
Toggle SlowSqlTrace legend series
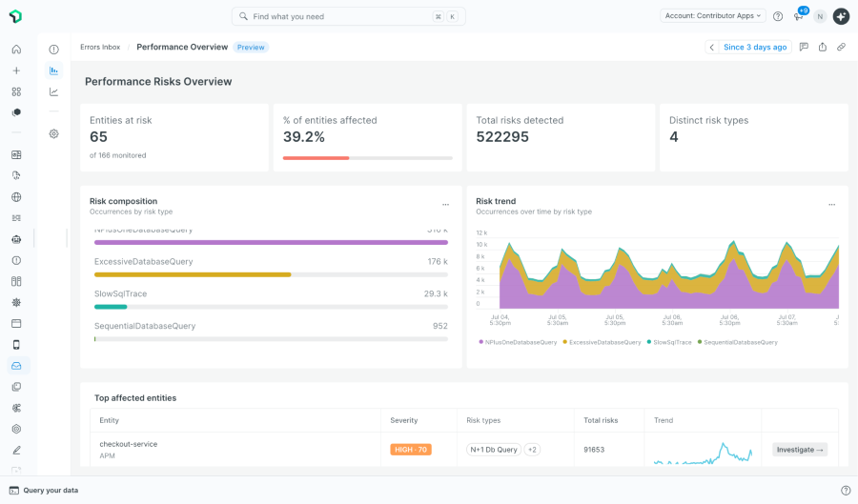[669, 342]
